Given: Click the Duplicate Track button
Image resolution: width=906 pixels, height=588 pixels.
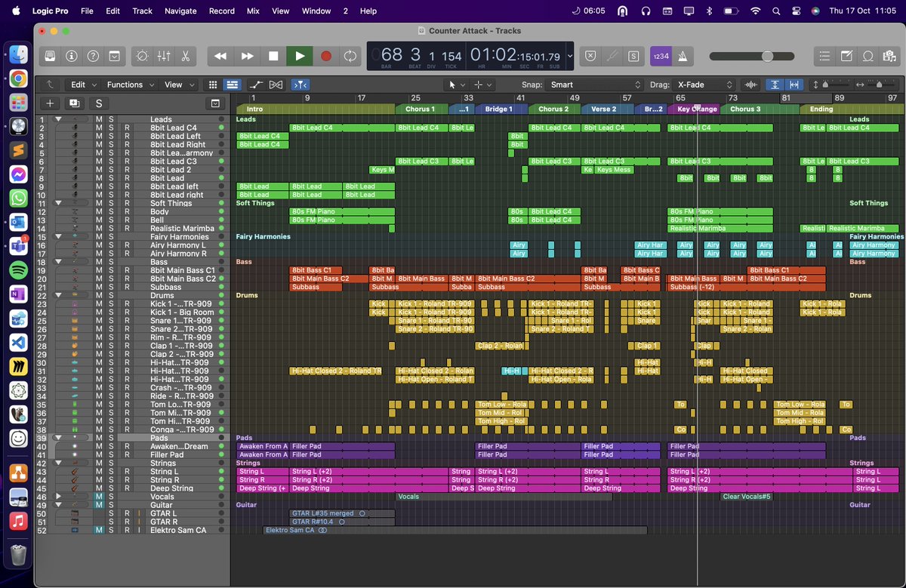Looking at the screenshot, I should pyautogui.click(x=74, y=103).
